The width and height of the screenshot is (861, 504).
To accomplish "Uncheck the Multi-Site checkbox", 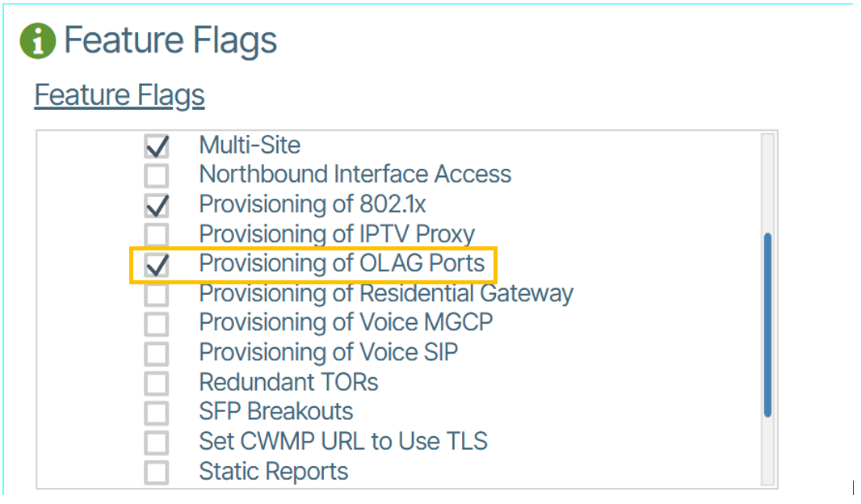I will coord(157,146).
